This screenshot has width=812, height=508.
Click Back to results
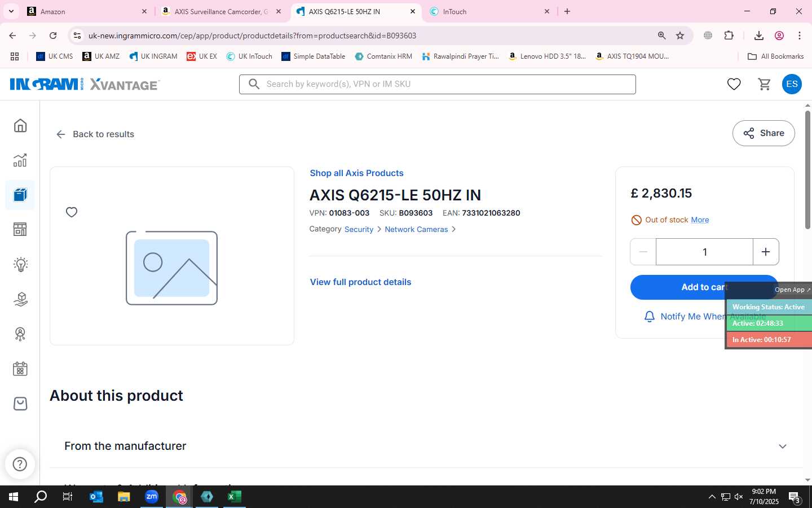(95, 134)
